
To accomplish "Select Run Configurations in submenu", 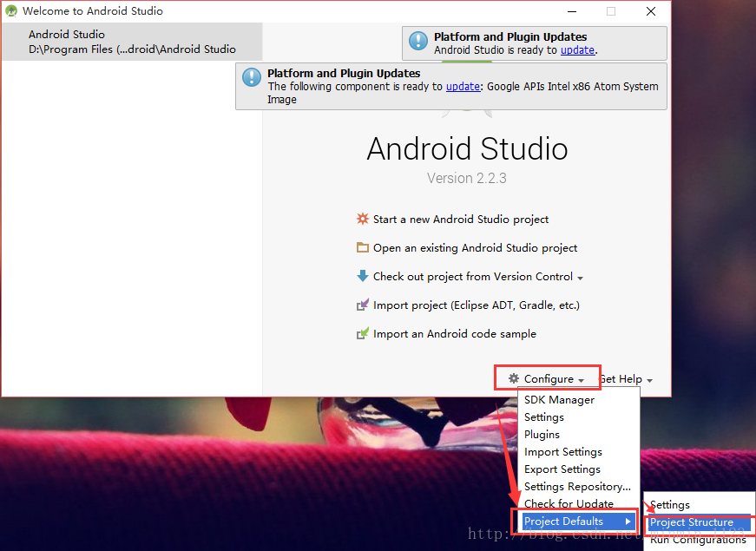I will (700, 540).
